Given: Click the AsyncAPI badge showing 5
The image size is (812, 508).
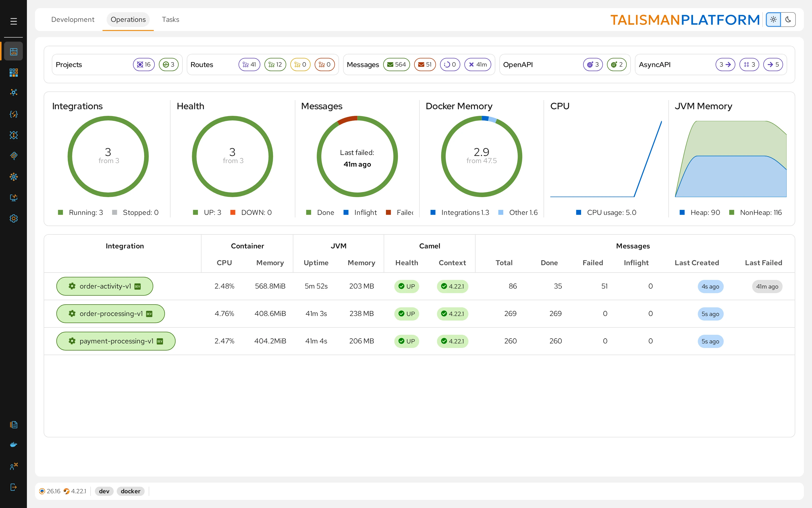Looking at the screenshot, I should click(x=773, y=65).
